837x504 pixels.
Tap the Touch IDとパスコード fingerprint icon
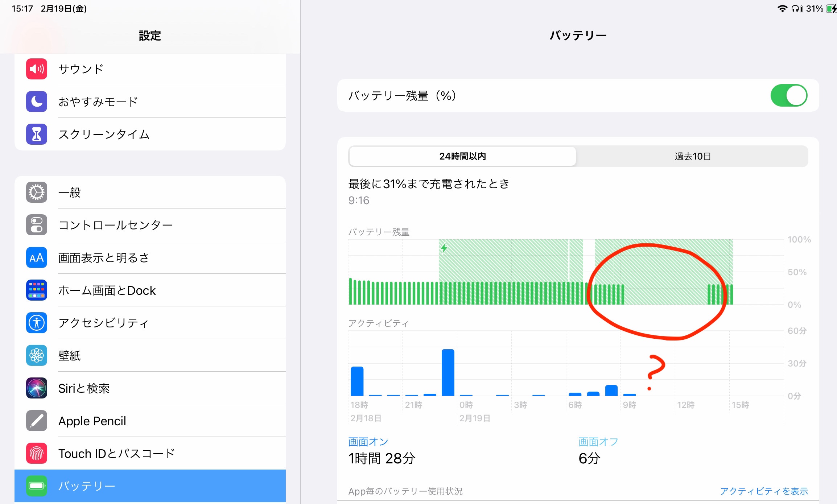coord(37,453)
